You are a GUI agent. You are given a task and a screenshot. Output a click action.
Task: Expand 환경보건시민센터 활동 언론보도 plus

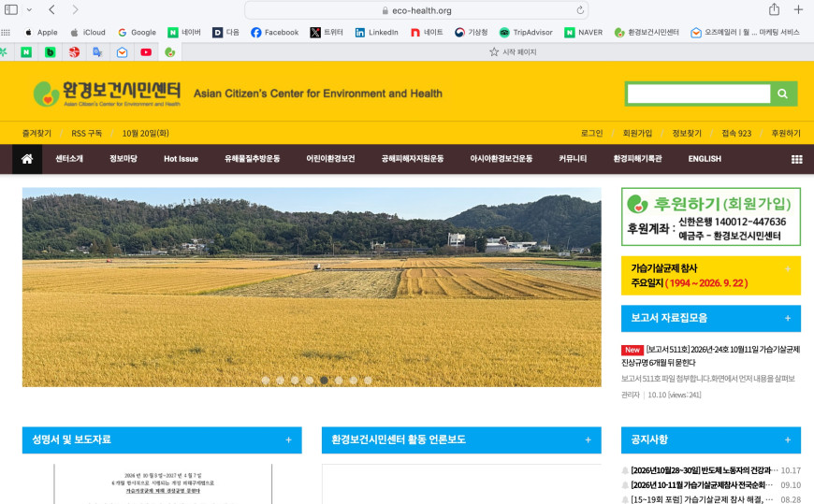(x=589, y=440)
